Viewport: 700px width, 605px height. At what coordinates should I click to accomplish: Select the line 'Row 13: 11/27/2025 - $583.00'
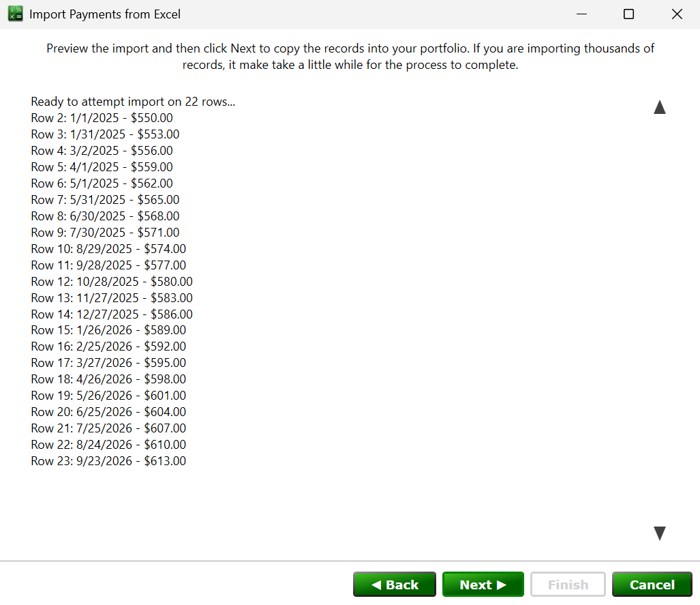[x=112, y=298]
